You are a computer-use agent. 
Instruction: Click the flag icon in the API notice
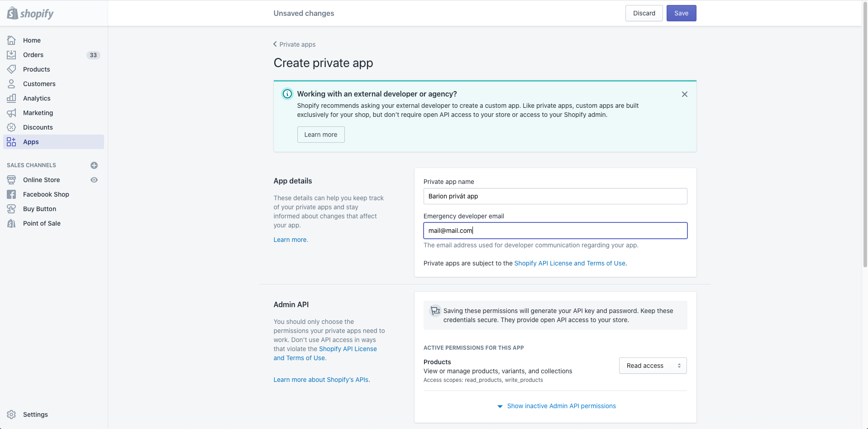(435, 311)
